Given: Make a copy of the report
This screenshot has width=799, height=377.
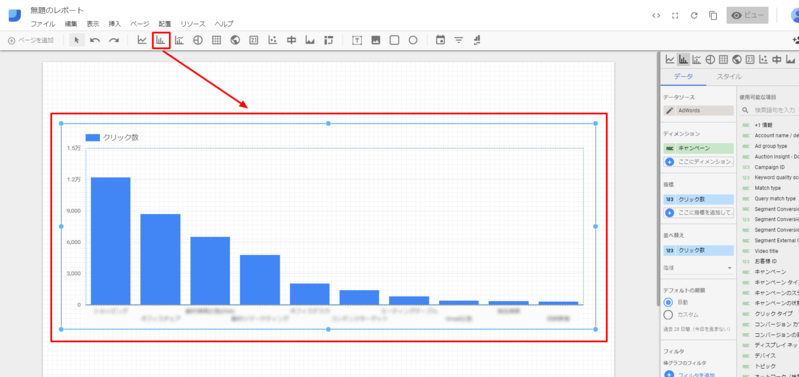Looking at the screenshot, I should [713, 15].
